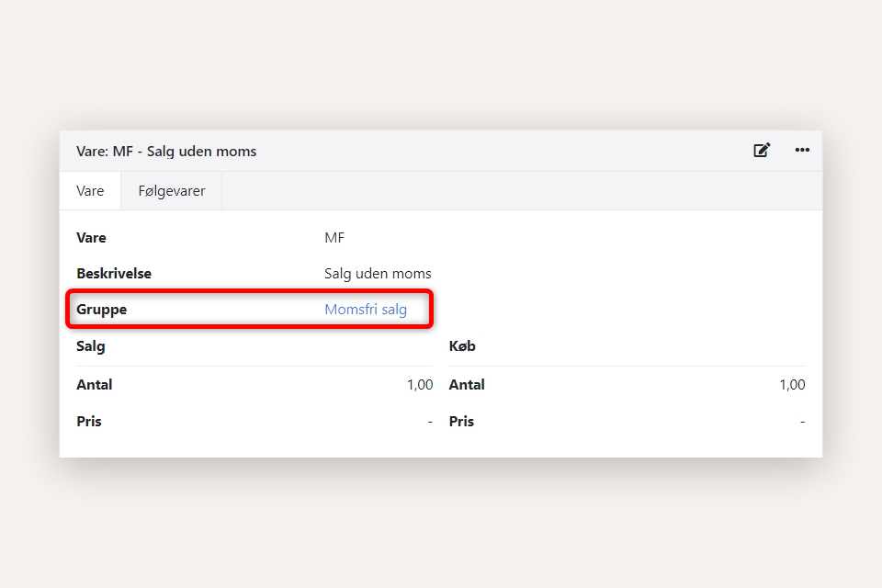882x588 pixels.
Task: Click the Køb section heading
Action: point(462,346)
